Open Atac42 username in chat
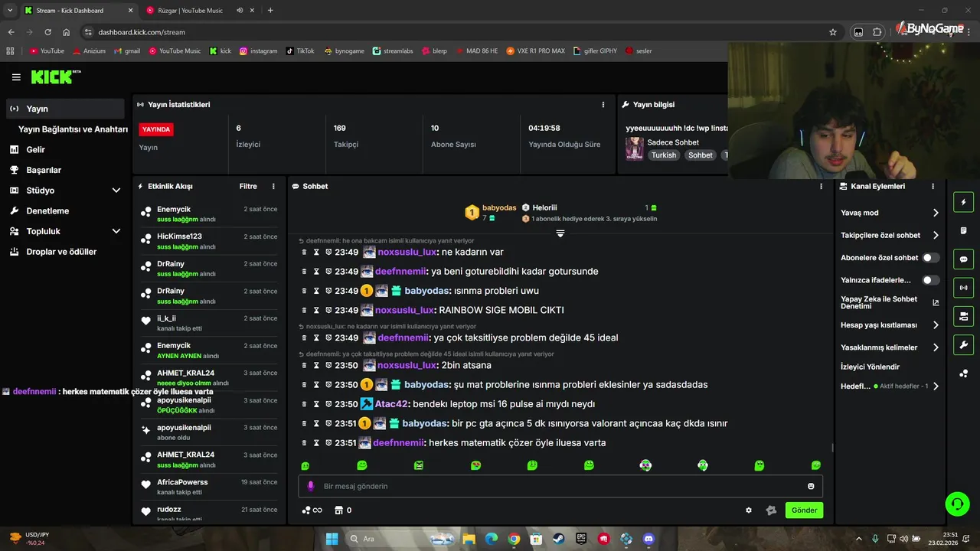Image resolution: width=980 pixels, height=551 pixels. tap(391, 404)
